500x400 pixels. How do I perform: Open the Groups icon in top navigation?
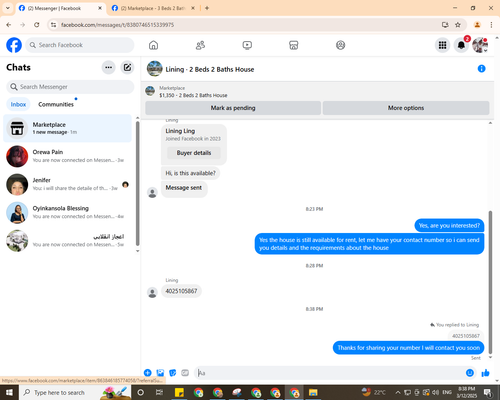pos(340,45)
